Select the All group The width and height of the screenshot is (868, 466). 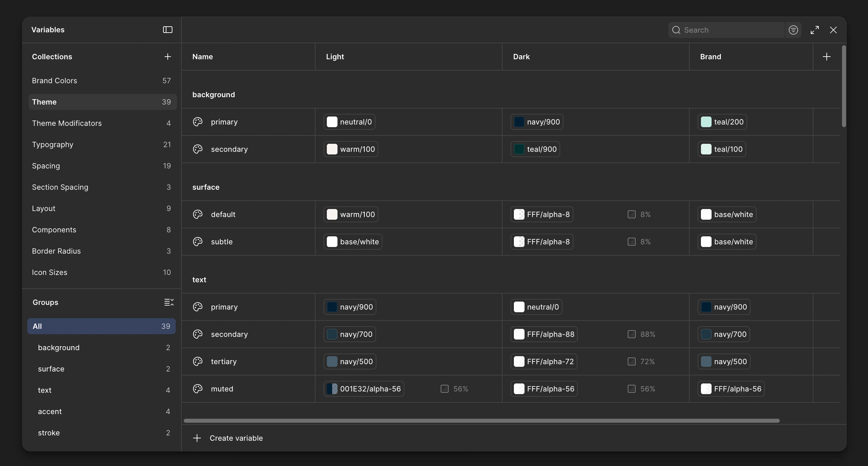point(102,326)
